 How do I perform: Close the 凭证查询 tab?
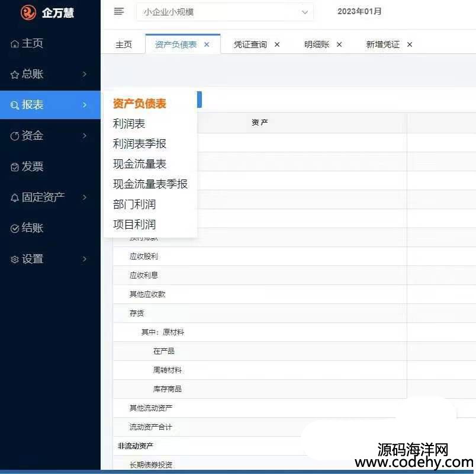[277, 44]
